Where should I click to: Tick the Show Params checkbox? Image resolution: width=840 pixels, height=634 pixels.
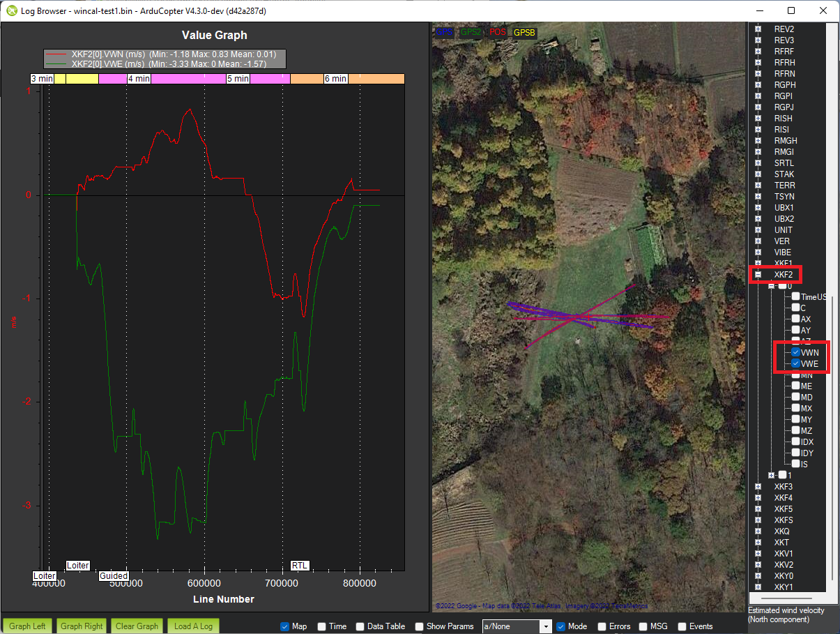click(419, 626)
